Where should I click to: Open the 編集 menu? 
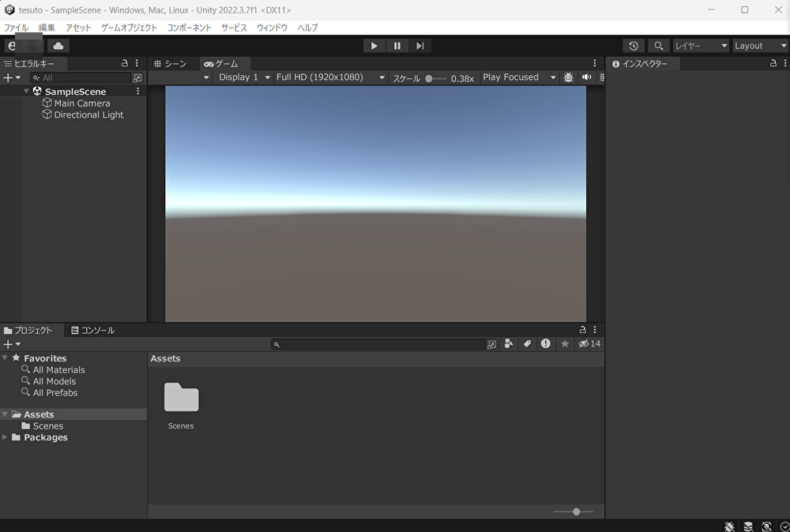coord(47,28)
